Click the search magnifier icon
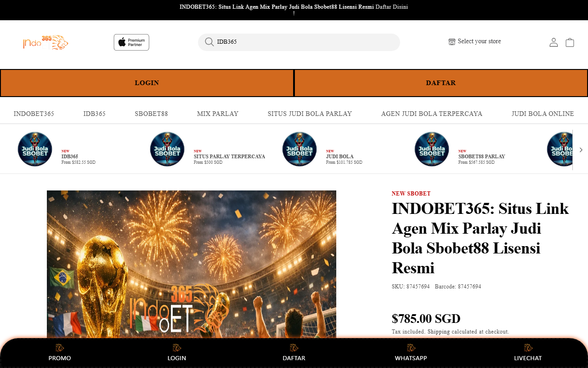The height and width of the screenshot is (368, 588). coord(209,42)
